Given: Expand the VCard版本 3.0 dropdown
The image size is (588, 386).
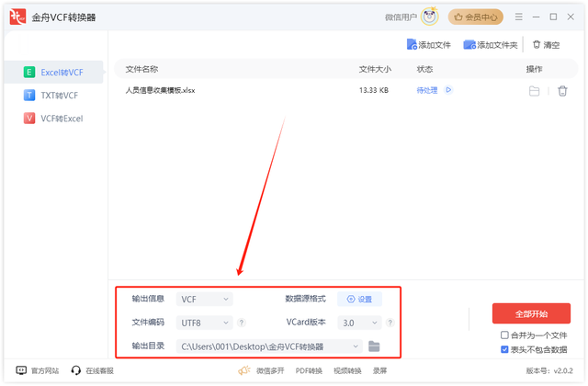Looking at the screenshot, I should [359, 323].
